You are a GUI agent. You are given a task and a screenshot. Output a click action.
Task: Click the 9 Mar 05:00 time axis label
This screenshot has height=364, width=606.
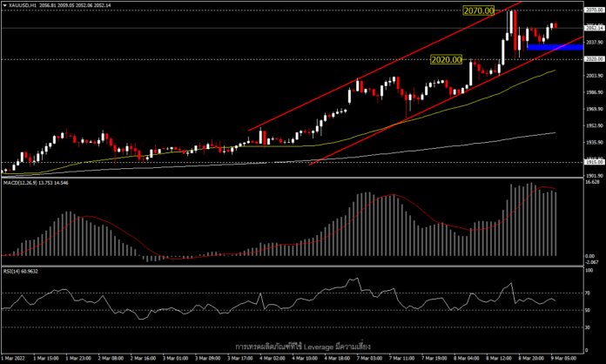(x=562, y=358)
